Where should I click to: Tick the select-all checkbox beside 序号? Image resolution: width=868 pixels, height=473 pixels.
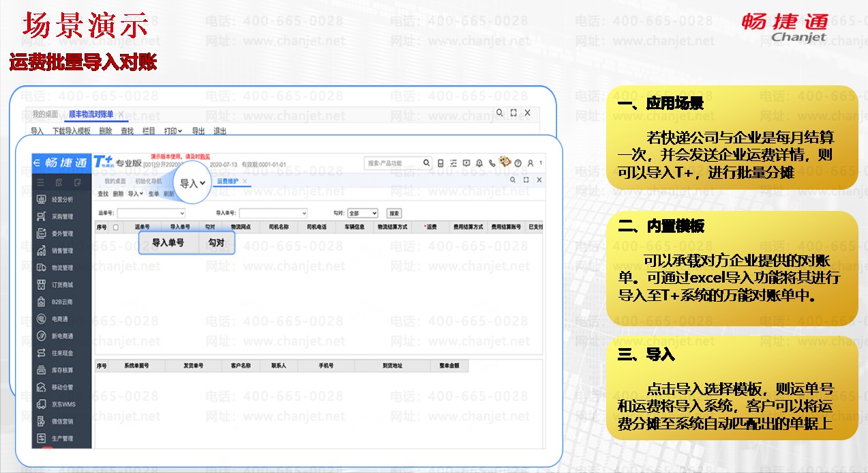click(116, 227)
